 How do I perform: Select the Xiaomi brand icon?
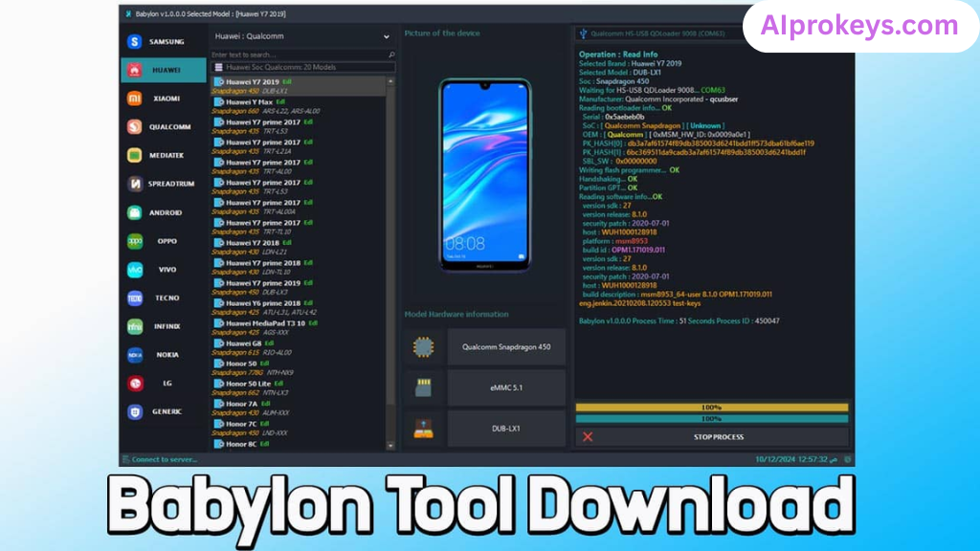(134, 99)
